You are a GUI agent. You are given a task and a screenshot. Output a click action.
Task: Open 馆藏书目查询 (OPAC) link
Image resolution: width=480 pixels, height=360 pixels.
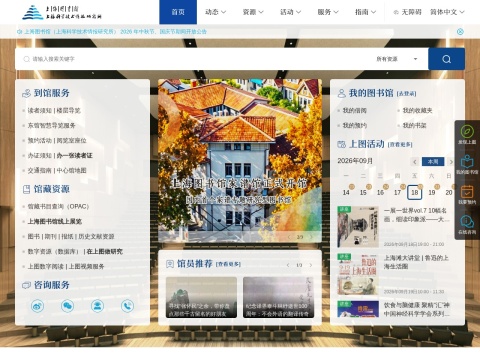pos(58,206)
